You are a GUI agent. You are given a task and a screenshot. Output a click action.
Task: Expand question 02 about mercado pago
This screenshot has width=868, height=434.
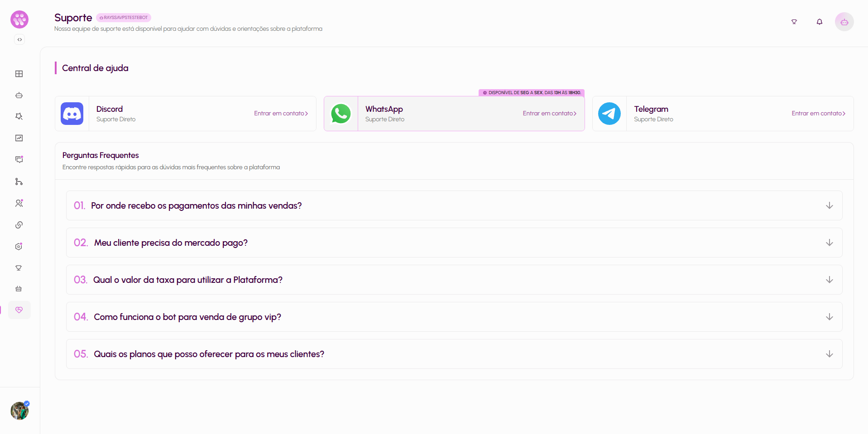454,243
